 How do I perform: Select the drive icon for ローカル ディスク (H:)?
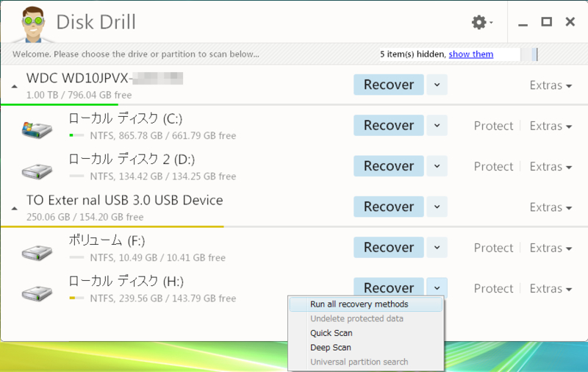point(37,293)
